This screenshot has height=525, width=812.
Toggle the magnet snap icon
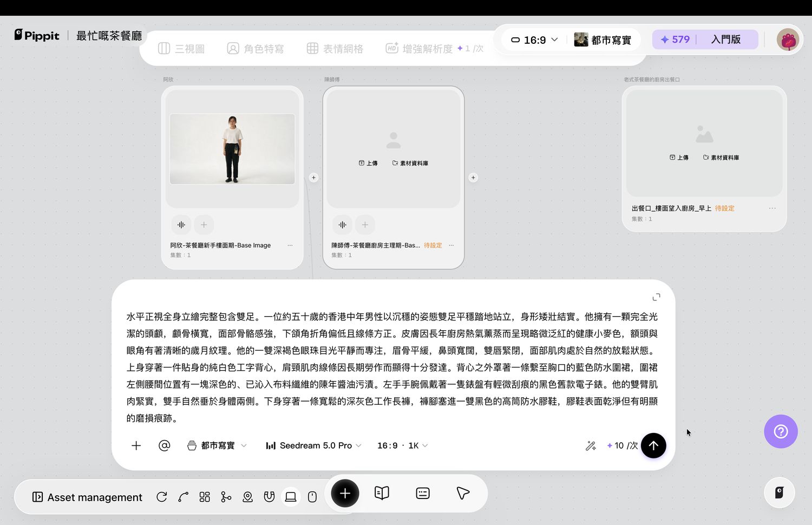pyautogui.click(x=270, y=497)
